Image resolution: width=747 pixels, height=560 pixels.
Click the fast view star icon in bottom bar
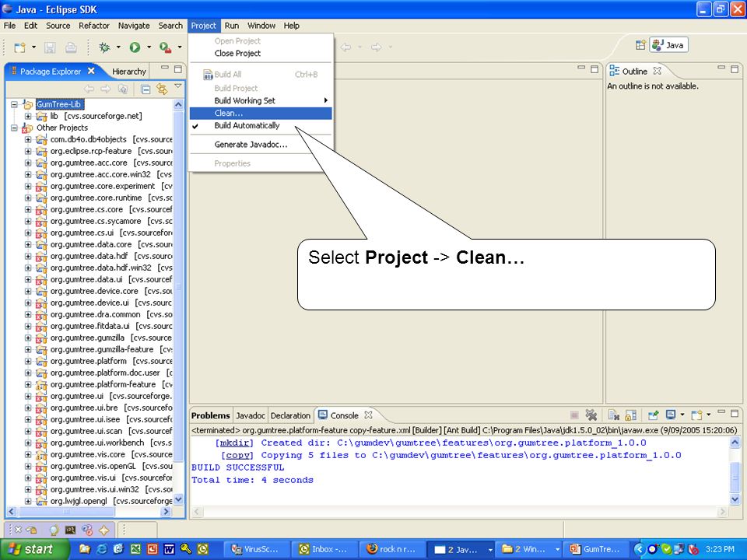103,530
